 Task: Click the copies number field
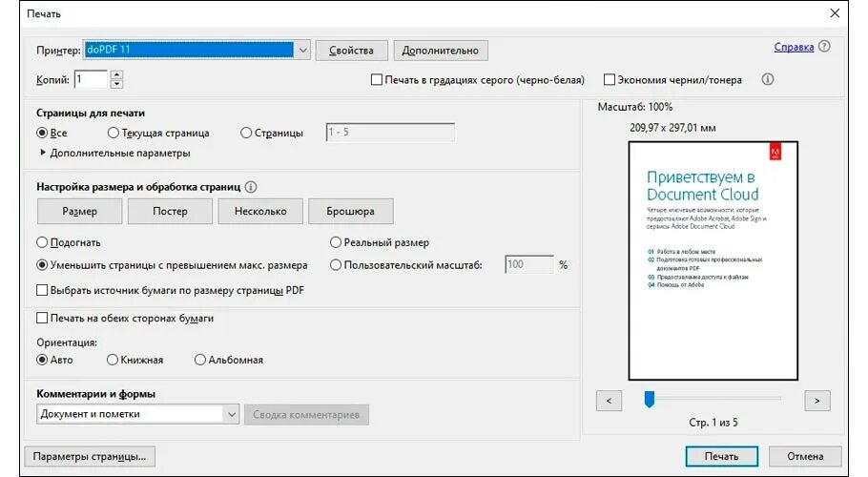91,79
